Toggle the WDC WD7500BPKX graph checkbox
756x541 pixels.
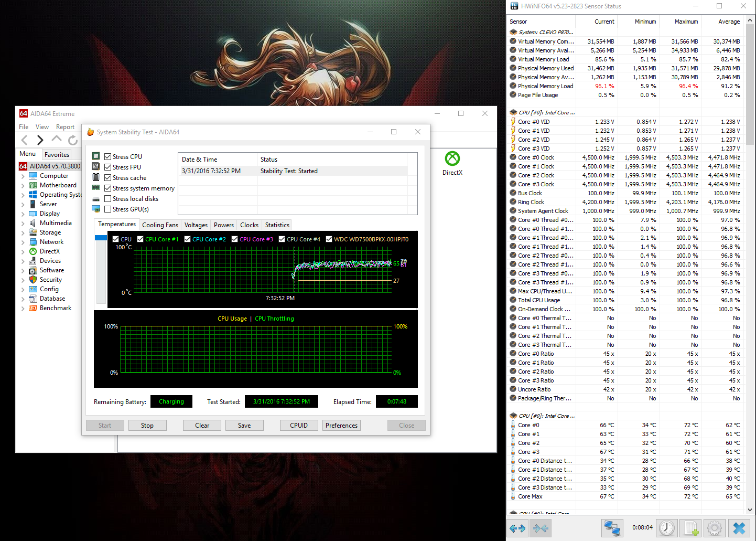(x=329, y=239)
